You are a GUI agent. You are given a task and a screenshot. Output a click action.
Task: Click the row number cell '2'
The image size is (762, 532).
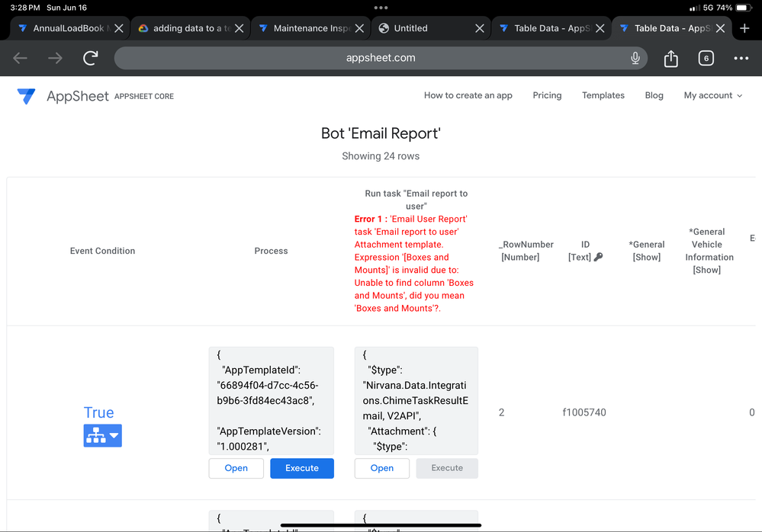pyautogui.click(x=502, y=412)
